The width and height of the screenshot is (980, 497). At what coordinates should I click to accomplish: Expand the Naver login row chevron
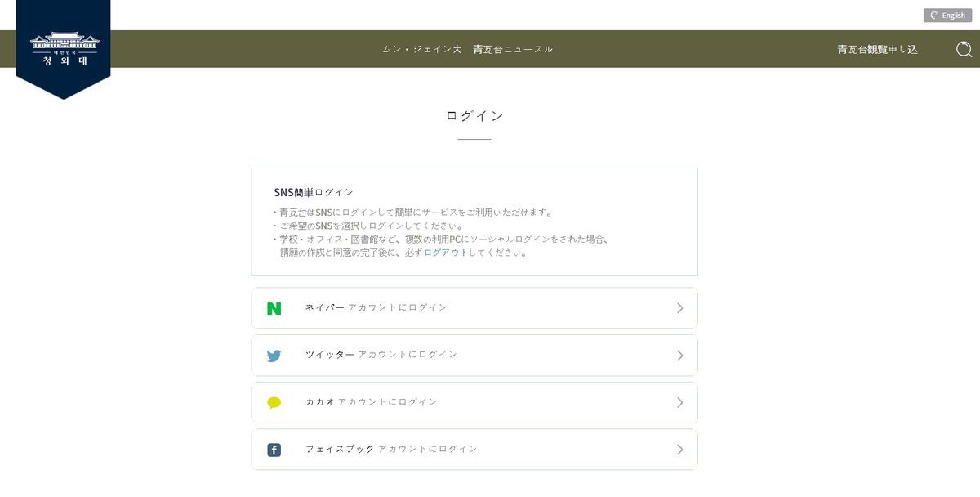click(679, 308)
